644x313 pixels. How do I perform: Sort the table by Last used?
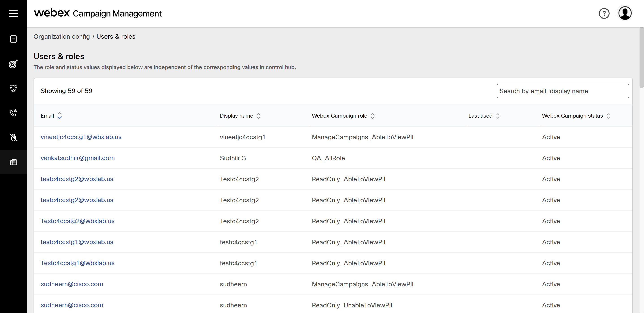click(x=498, y=116)
